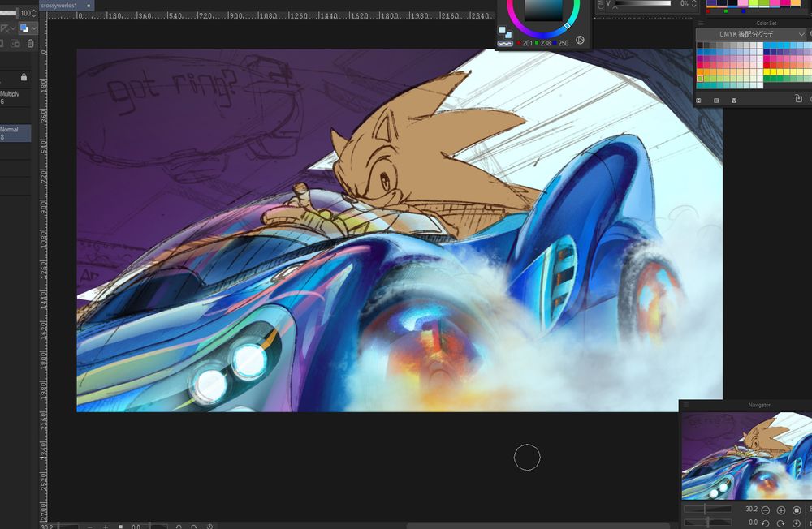This screenshot has width=812, height=529.
Task: Click the main and sub color squares
Action: [505, 33]
